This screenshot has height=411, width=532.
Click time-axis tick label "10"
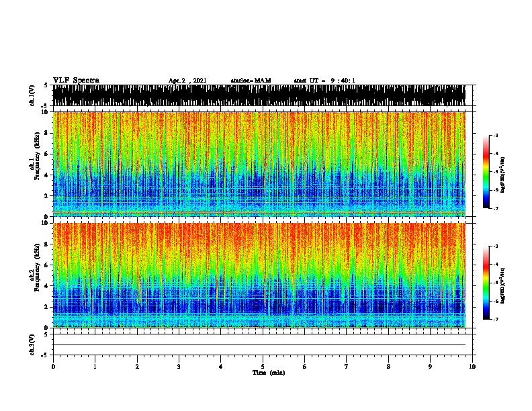pos(472,367)
